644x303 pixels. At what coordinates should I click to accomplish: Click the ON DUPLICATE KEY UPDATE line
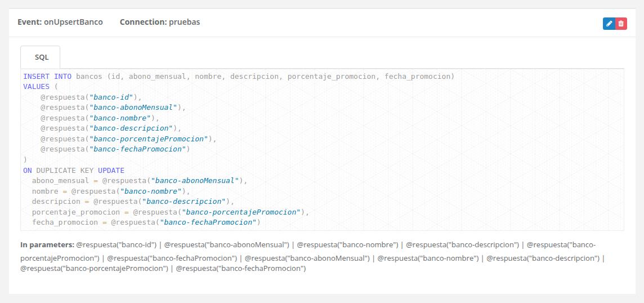pos(74,170)
